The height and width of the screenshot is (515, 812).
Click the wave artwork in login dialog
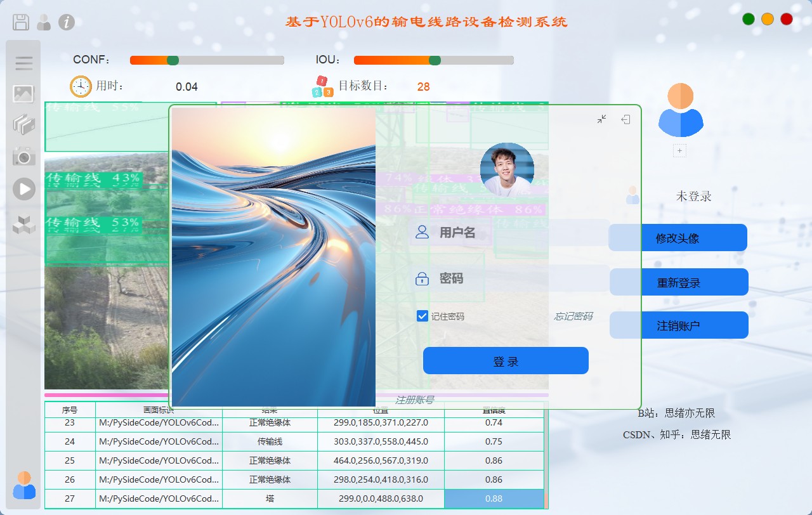(x=273, y=257)
